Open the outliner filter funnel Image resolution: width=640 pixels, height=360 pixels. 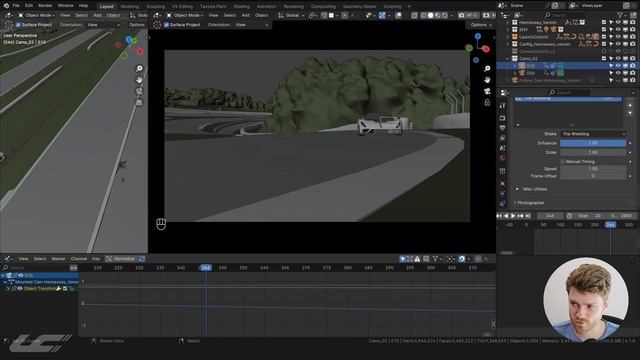(620, 15)
